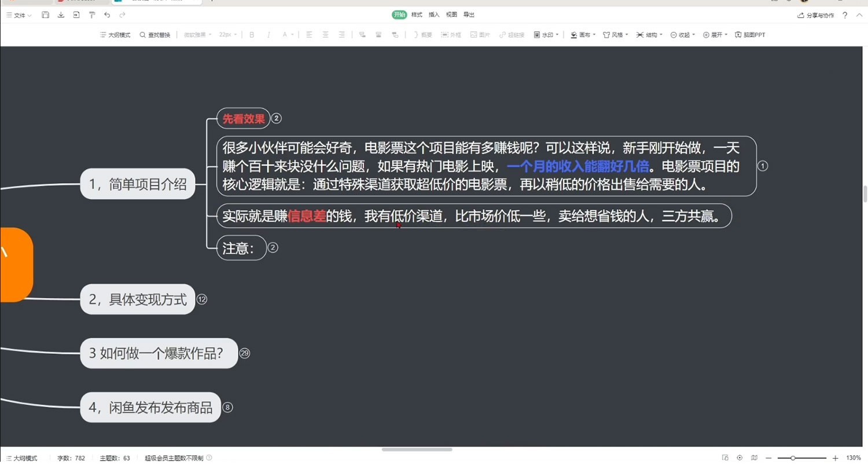Open the 水印 watermark dropdown
The height and width of the screenshot is (475, 868).
(546, 35)
